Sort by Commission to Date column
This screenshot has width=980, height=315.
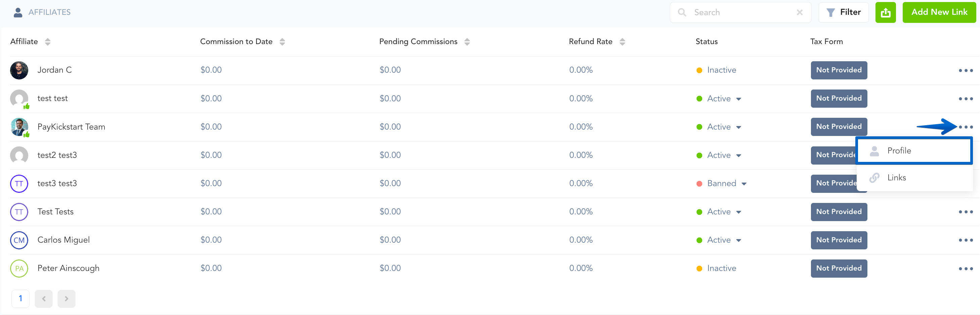pyautogui.click(x=282, y=42)
